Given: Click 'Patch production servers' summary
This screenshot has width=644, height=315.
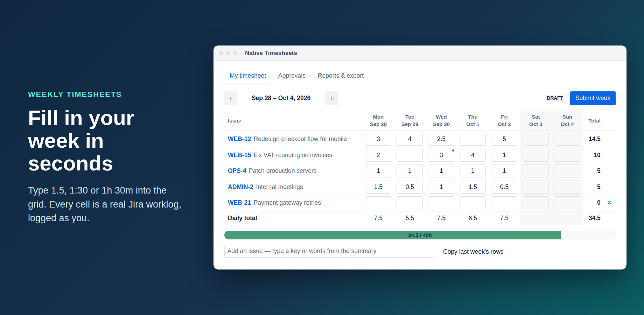Looking at the screenshot, I should (x=282, y=171).
